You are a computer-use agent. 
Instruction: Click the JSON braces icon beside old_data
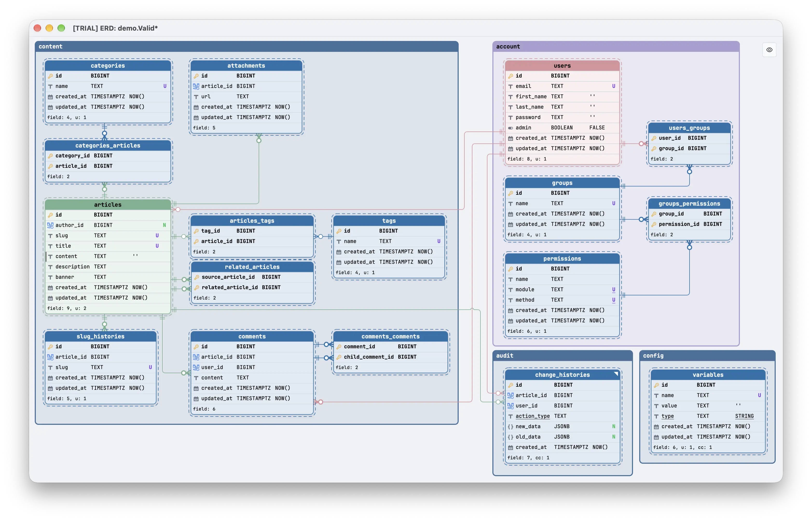pyautogui.click(x=510, y=437)
